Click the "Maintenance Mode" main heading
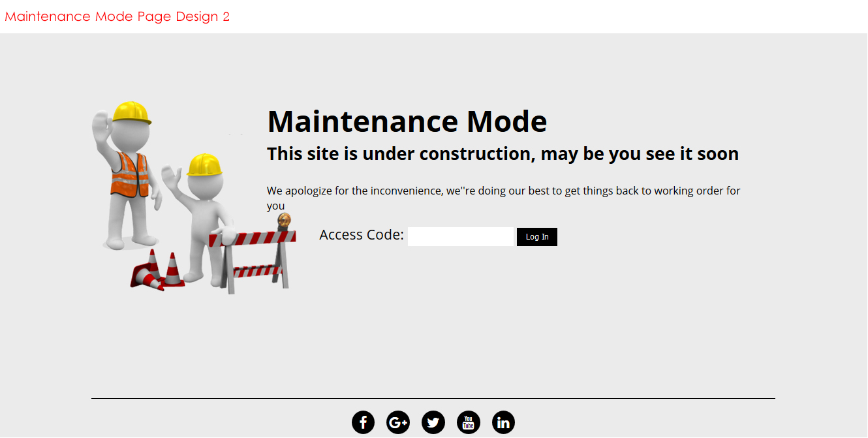 407,121
